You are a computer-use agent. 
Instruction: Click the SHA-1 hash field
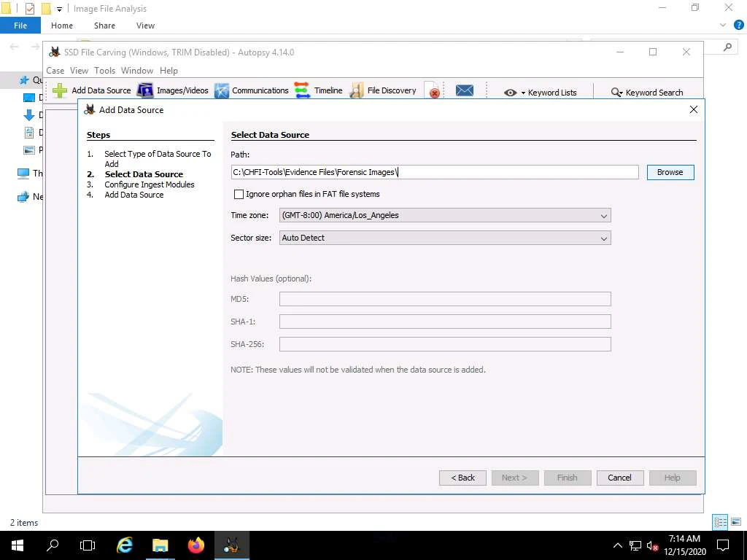pyautogui.click(x=445, y=322)
